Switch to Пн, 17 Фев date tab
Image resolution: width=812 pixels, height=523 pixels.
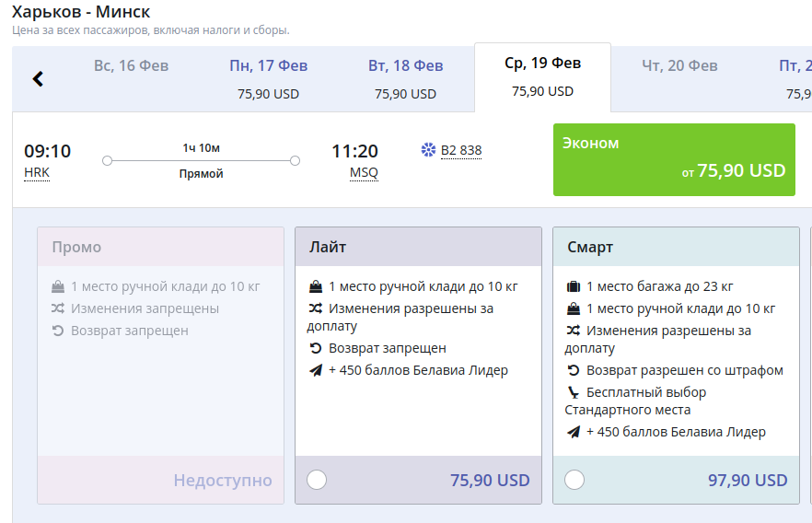click(268, 78)
